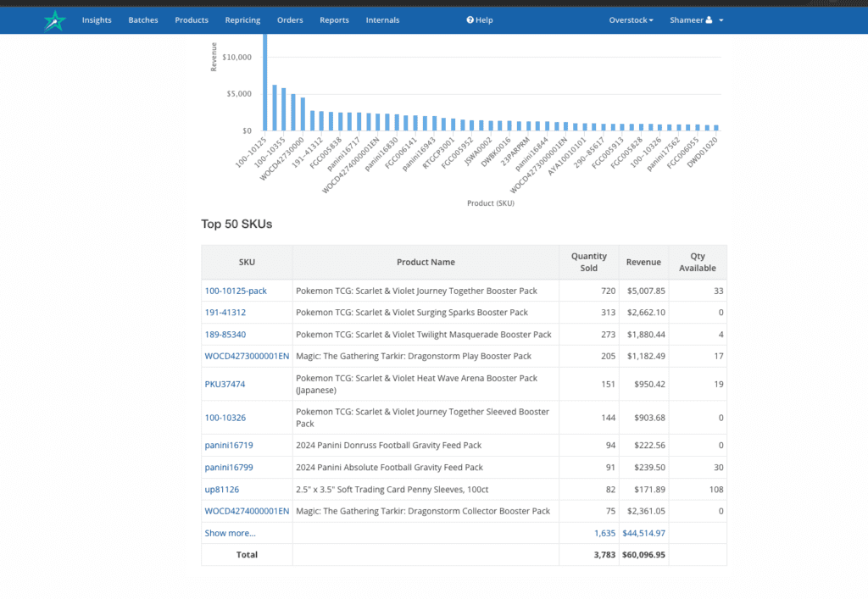The width and height of the screenshot is (868, 599).
Task: Click the $60,096.95 total revenue cell
Action: 644,555
